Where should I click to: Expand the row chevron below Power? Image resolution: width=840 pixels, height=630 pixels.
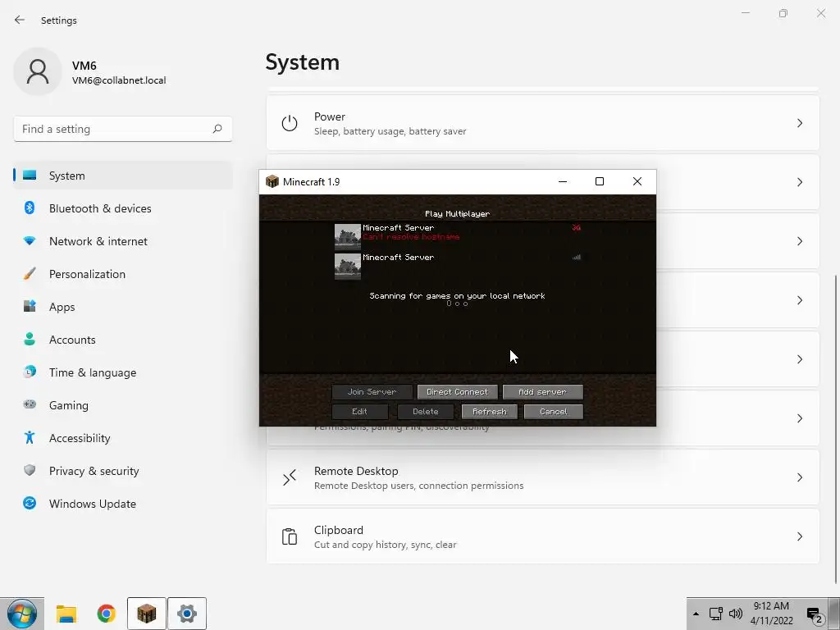[x=799, y=182]
